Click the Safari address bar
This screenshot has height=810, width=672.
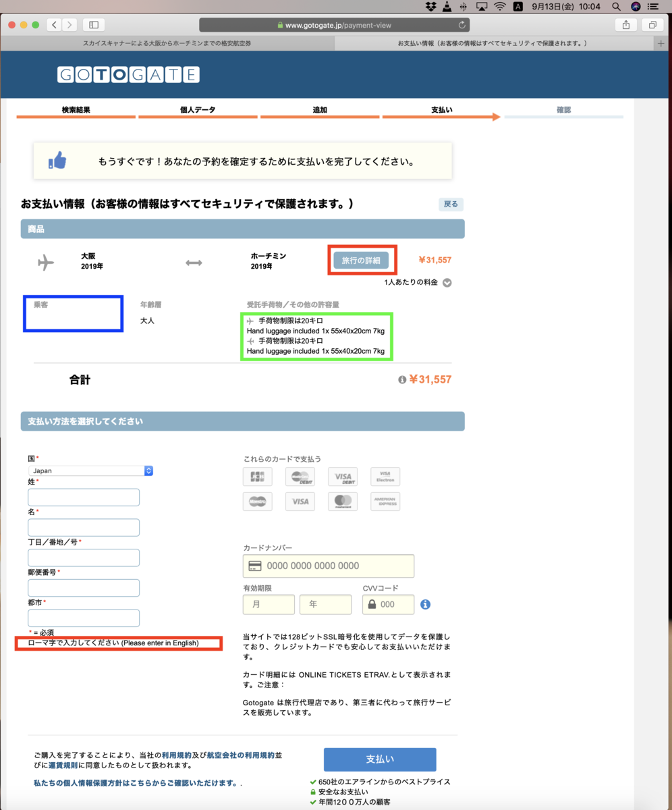pos(334,25)
